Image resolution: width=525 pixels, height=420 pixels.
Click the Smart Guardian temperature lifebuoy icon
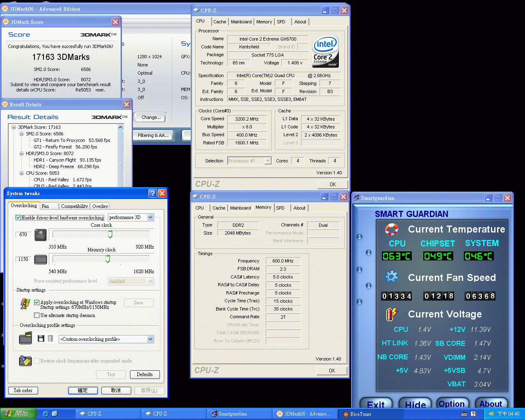pyautogui.click(x=392, y=229)
